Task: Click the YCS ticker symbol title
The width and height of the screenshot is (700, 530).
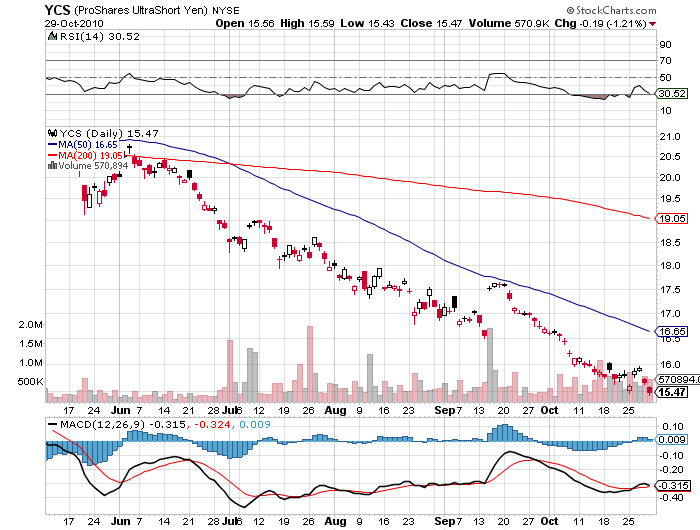Action: 58,9
